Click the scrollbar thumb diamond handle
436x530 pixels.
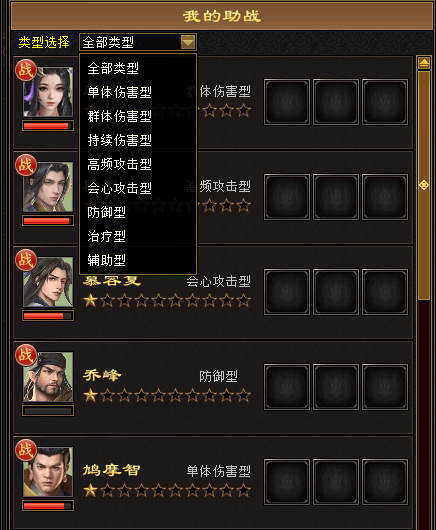(x=424, y=185)
